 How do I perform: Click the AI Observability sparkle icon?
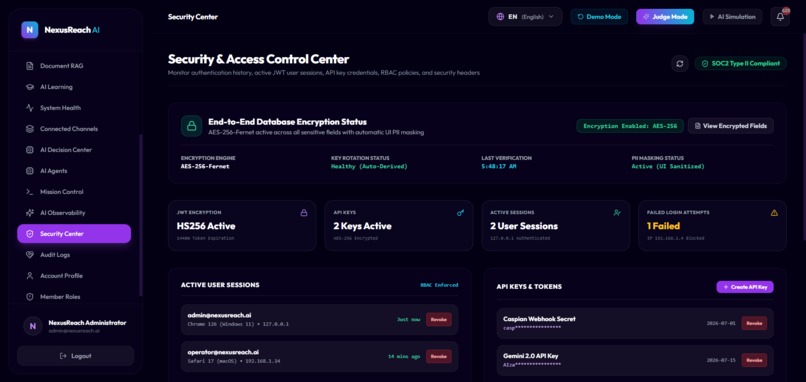[x=30, y=213]
